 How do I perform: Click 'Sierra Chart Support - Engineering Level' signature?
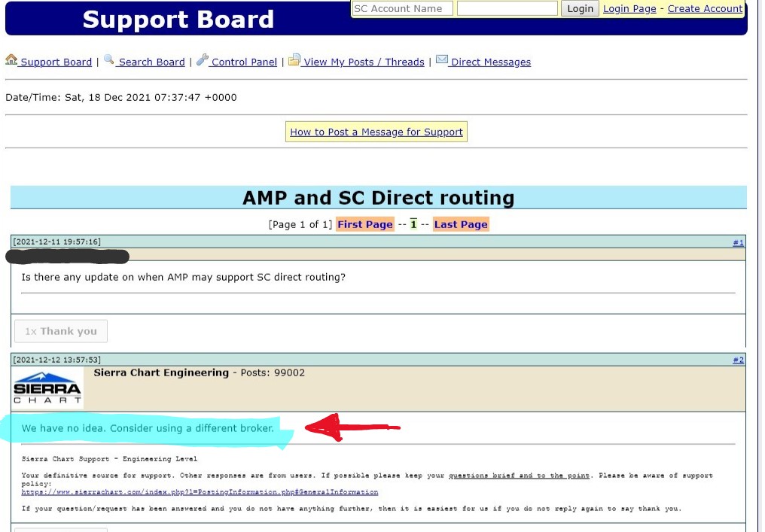pyautogui.click(x=109, y=459)
